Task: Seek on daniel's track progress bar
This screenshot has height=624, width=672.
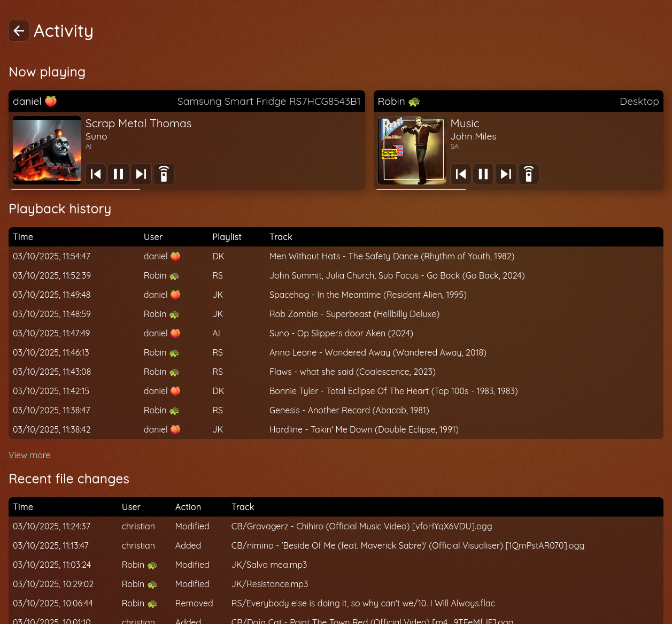Action: tap(75, 189)
